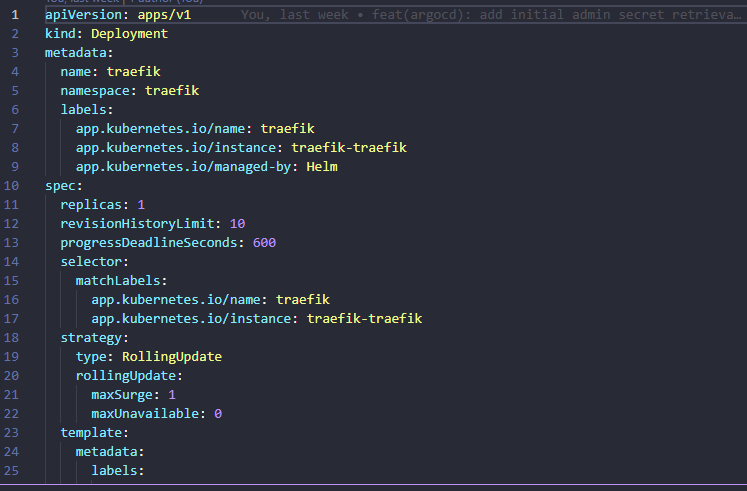Click 'matchLabels:' on line 15
The height and width of the screenshot is (491, 747).
pyautogui.click(x=121, y=281)
